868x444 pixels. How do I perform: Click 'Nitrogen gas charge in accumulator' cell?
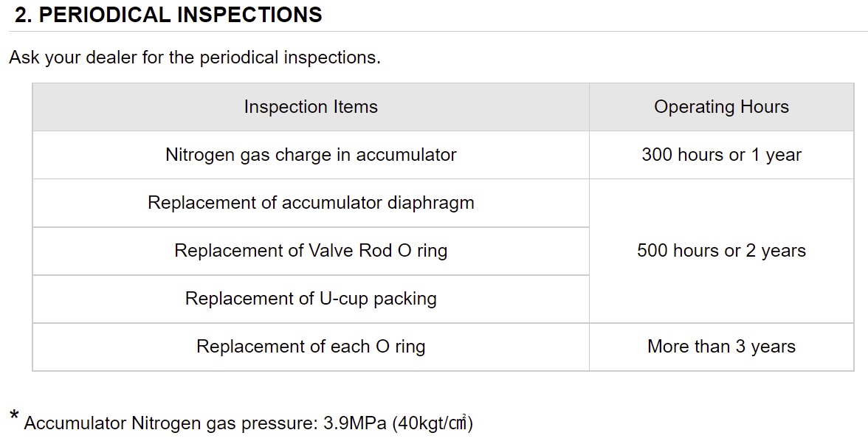coord(311,155)
